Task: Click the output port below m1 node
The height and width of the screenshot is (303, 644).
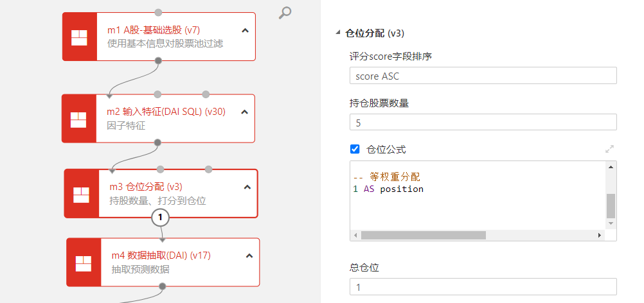Action: point(159,61)
